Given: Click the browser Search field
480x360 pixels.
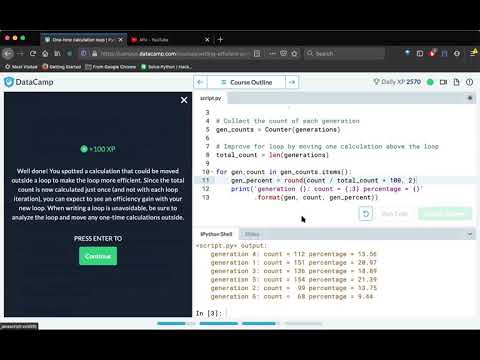Looking at the screenshot, I should tap(345, 53).
